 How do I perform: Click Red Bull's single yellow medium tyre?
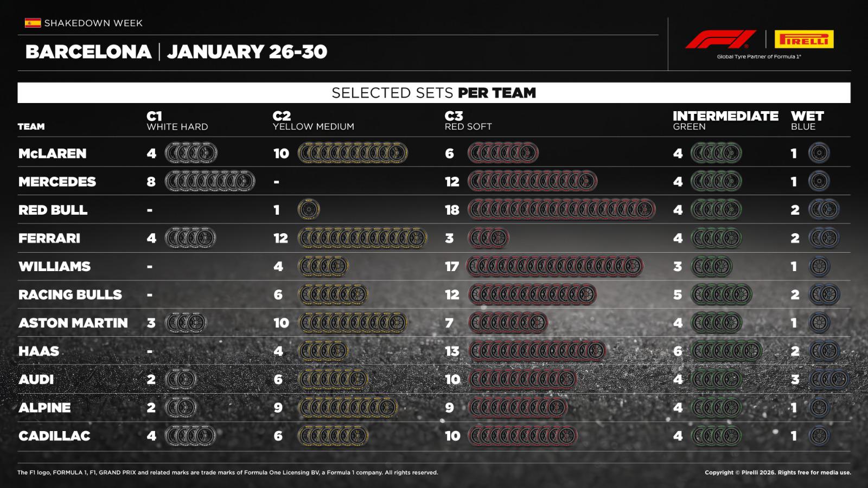(309, 210)
